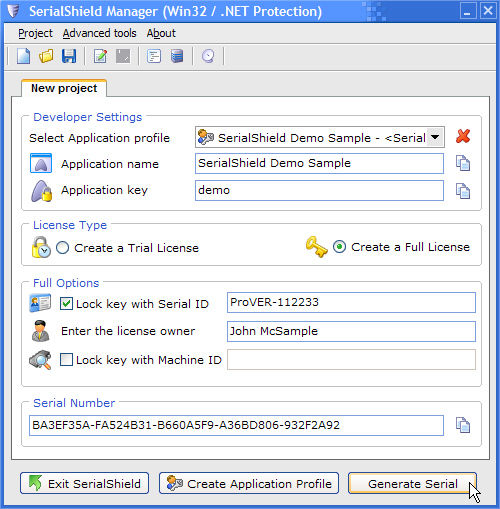This screenshot has height=509, width=500.
Task: Copy the Application name value icon
Action: click(463, 163)
